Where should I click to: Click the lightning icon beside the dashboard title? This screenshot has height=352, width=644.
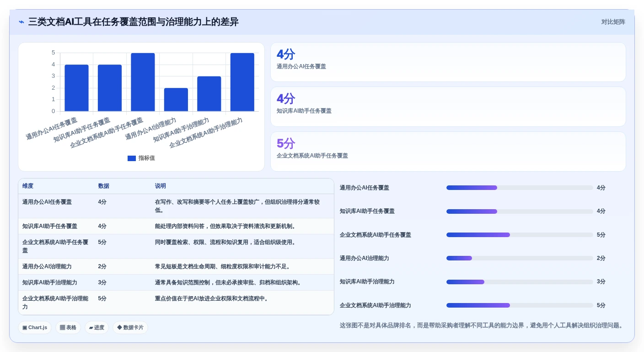pos(21,22)
